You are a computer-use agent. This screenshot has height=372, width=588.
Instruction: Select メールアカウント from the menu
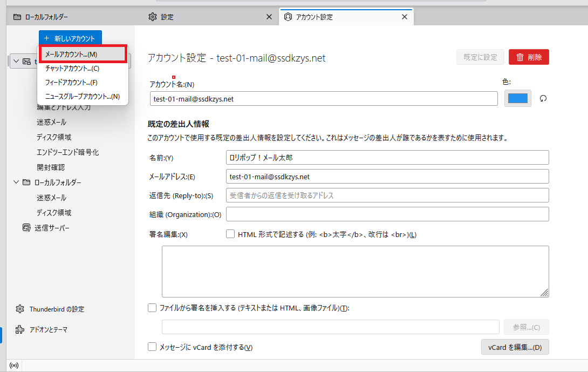point(82,55)
